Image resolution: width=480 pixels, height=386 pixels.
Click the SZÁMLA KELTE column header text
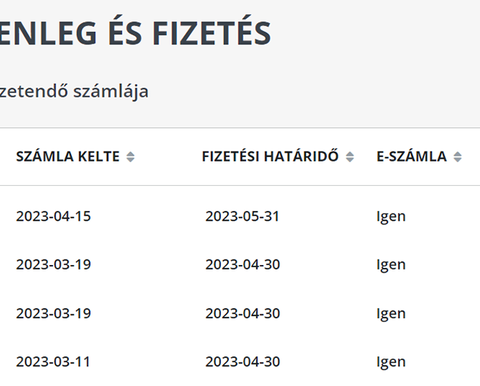[68, 157]
